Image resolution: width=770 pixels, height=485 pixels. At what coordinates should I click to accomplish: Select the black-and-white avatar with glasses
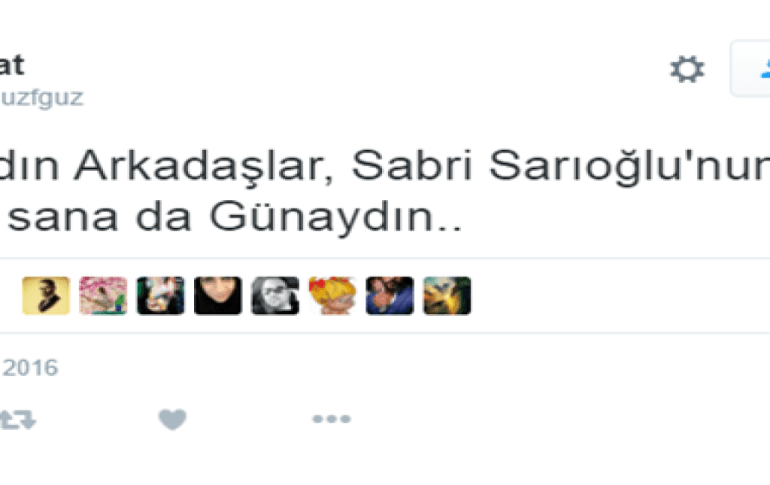pos(275,296)
